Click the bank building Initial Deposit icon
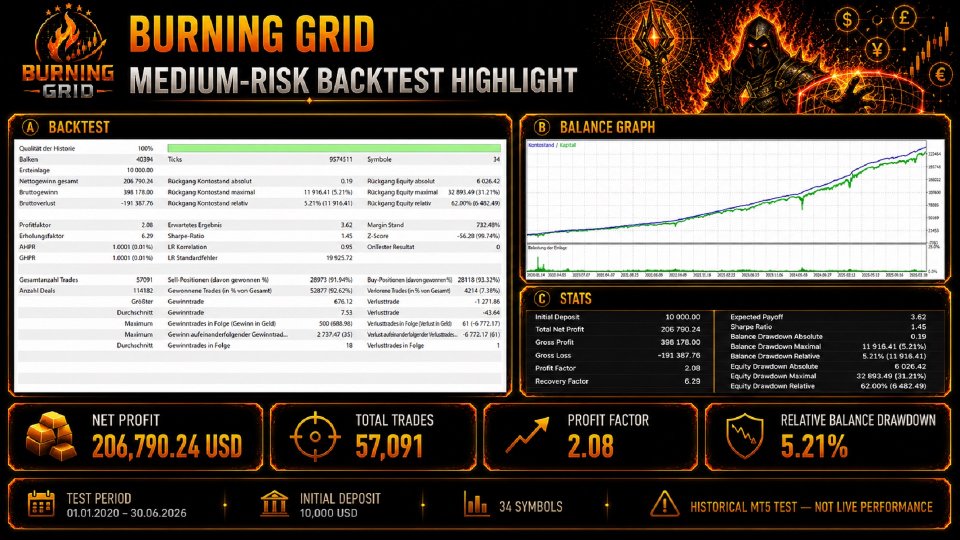 (274, 503)
